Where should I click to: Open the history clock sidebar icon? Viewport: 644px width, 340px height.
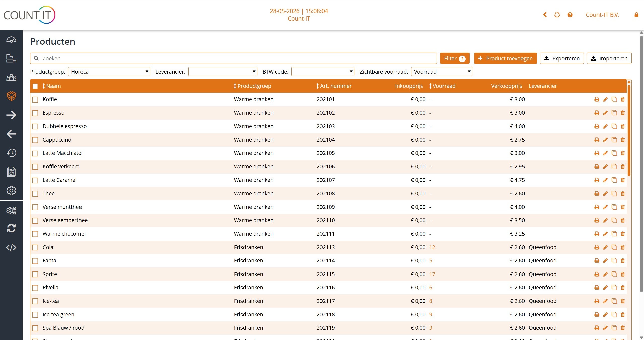pos(11,153)
